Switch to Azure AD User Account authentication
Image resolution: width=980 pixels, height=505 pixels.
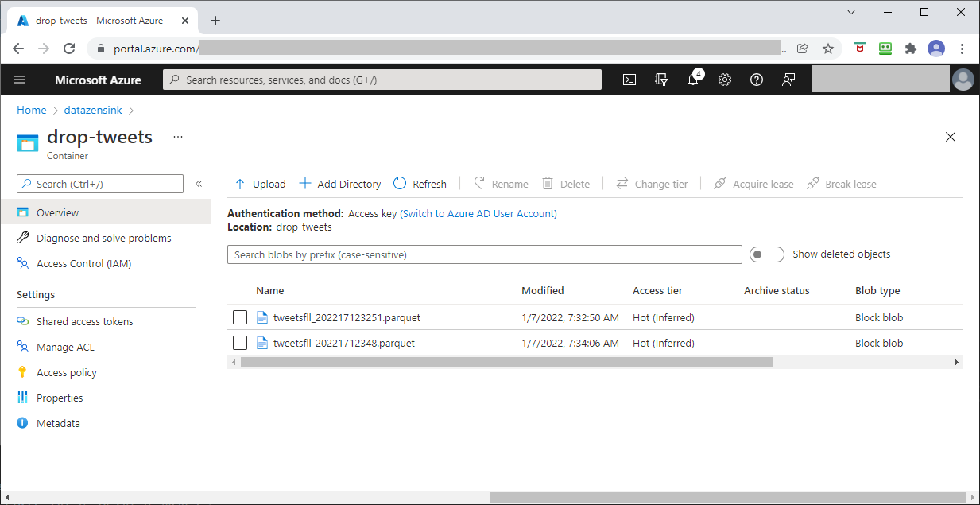point(478,213)
